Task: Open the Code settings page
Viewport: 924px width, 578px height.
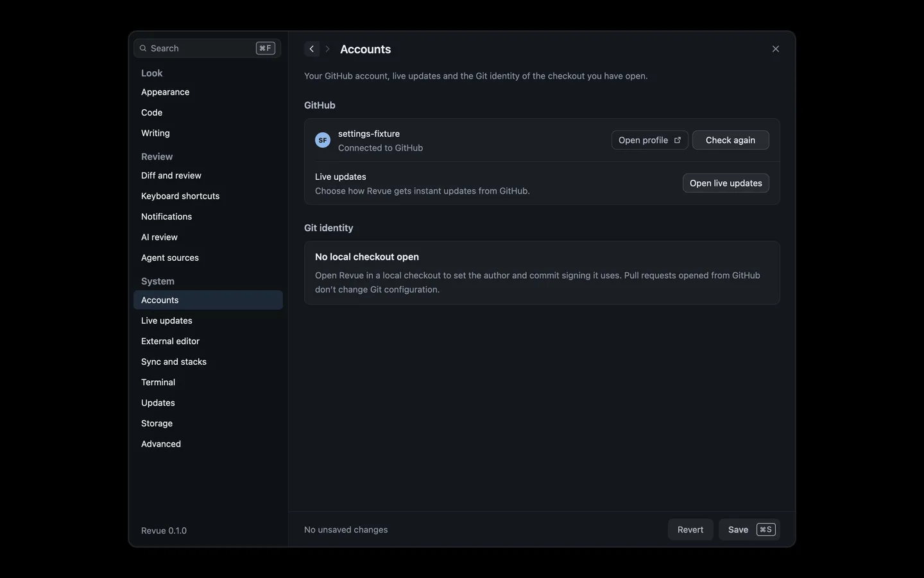Action: (208, 112)
